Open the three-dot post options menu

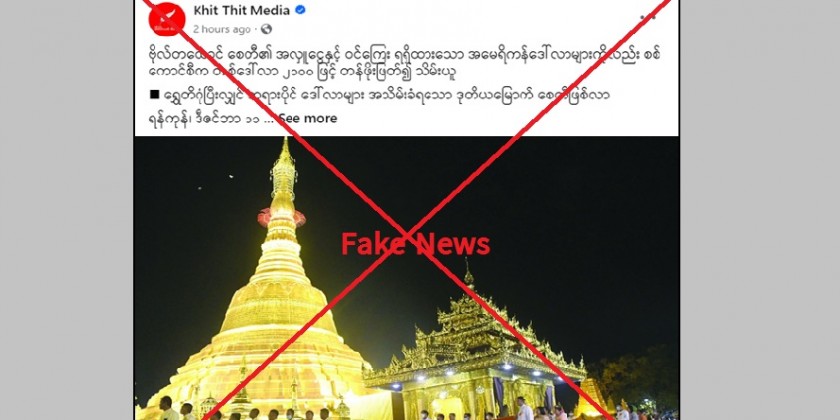[x=648, y=17]
